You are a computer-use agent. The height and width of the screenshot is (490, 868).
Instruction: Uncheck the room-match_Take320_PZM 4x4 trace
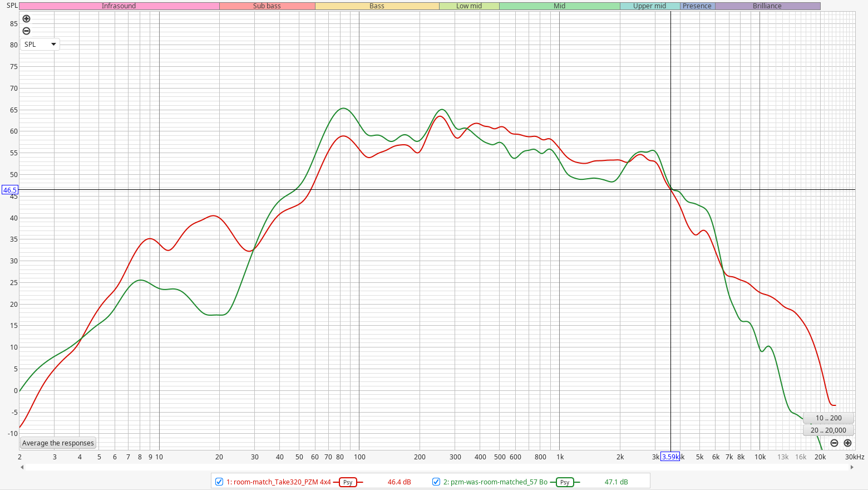click(x=219, y=482)
